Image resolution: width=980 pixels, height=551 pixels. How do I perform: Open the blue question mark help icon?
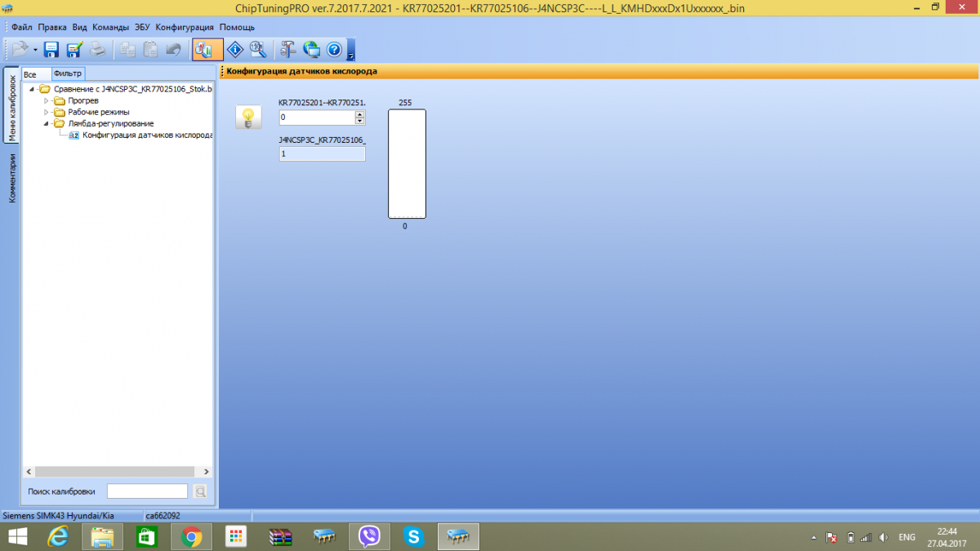(334, 50)
